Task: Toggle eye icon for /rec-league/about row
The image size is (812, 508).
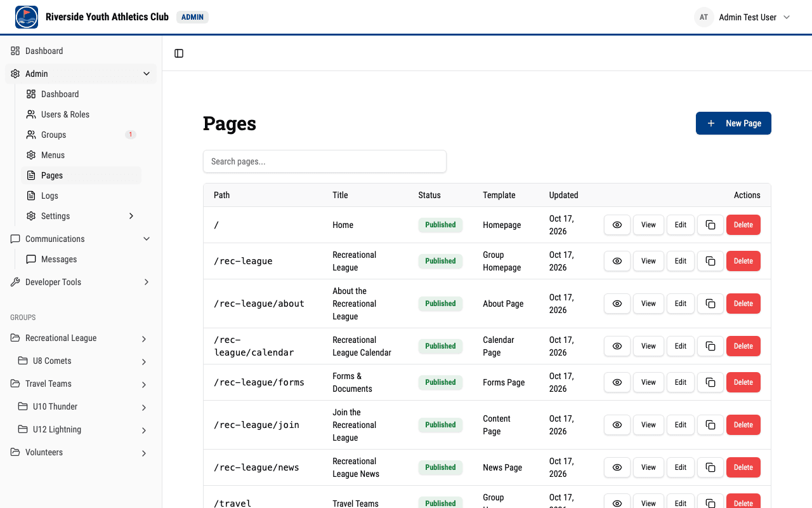Action: click(x=617, y=304)
